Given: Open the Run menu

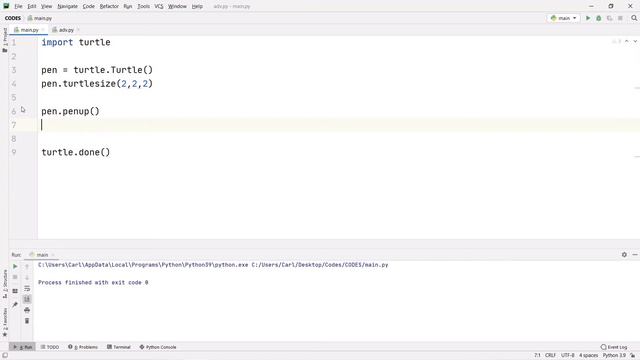Looking at the screenshot, I should coord(128,6).
